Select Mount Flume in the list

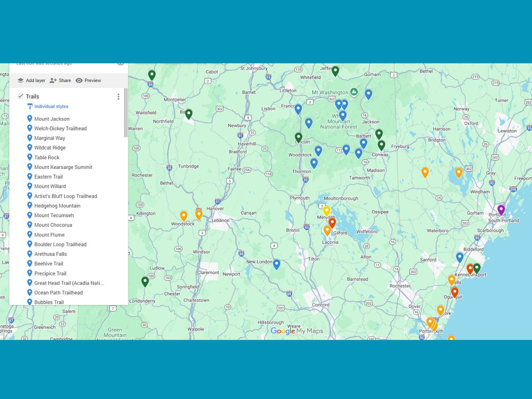(x=49, y=235)
